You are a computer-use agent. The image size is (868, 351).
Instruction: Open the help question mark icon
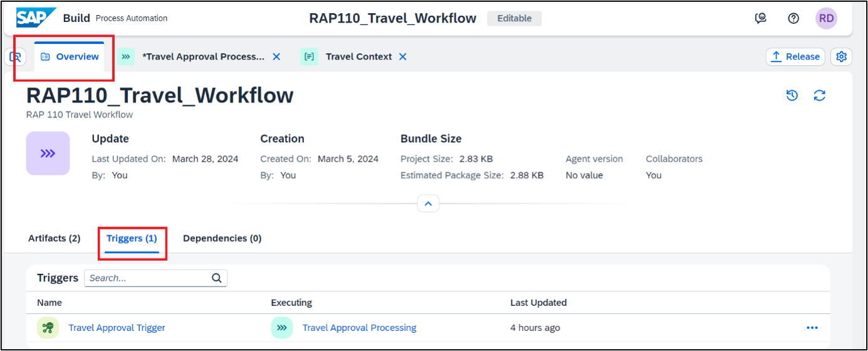793,19
